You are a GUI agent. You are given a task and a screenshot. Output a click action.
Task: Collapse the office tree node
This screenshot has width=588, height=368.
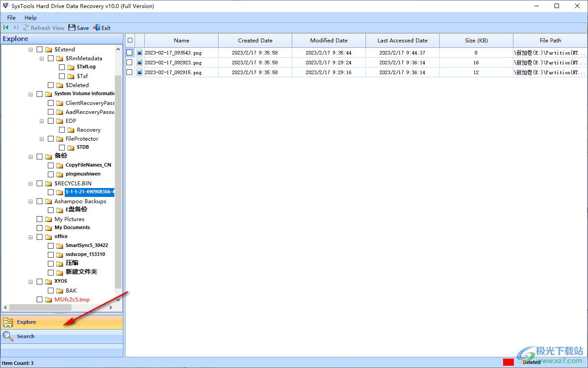31,237
